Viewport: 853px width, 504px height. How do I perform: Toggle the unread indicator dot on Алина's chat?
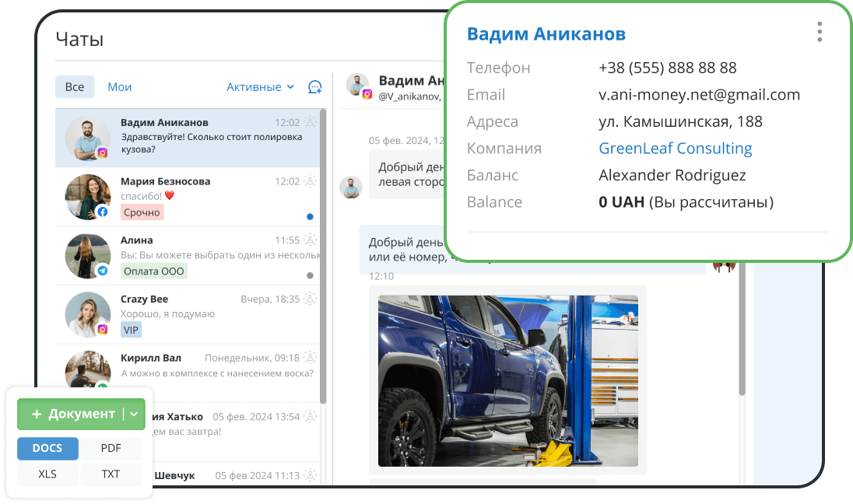tap(311, 275)
